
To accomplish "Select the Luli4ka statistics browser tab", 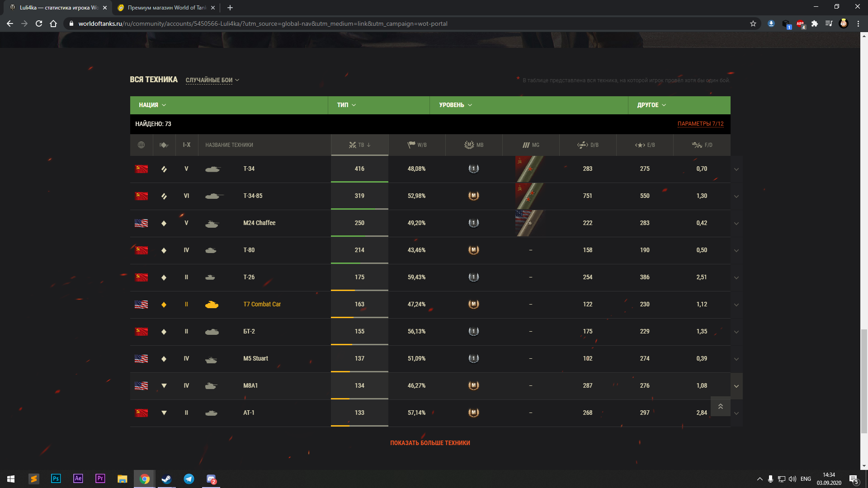I will pos(59,8).
